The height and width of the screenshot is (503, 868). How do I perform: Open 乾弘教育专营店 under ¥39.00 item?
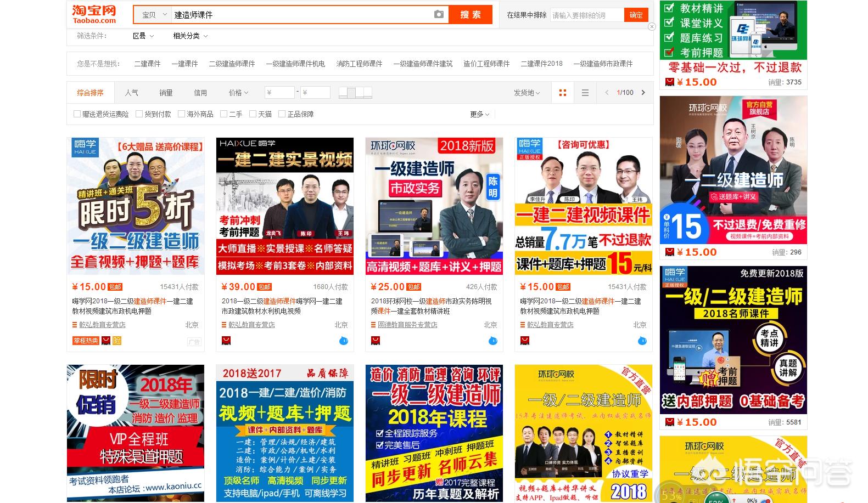click(x=251, y=325)
